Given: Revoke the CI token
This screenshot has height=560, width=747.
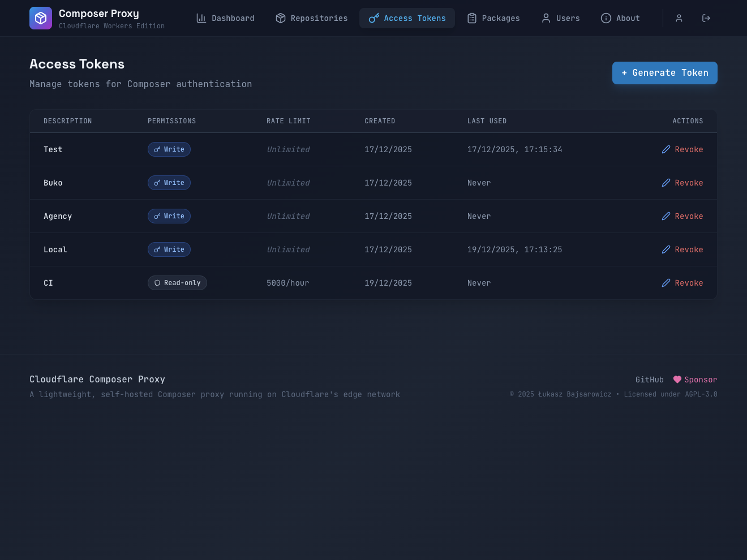Looking at the screenshot, I should pos(689,283).
